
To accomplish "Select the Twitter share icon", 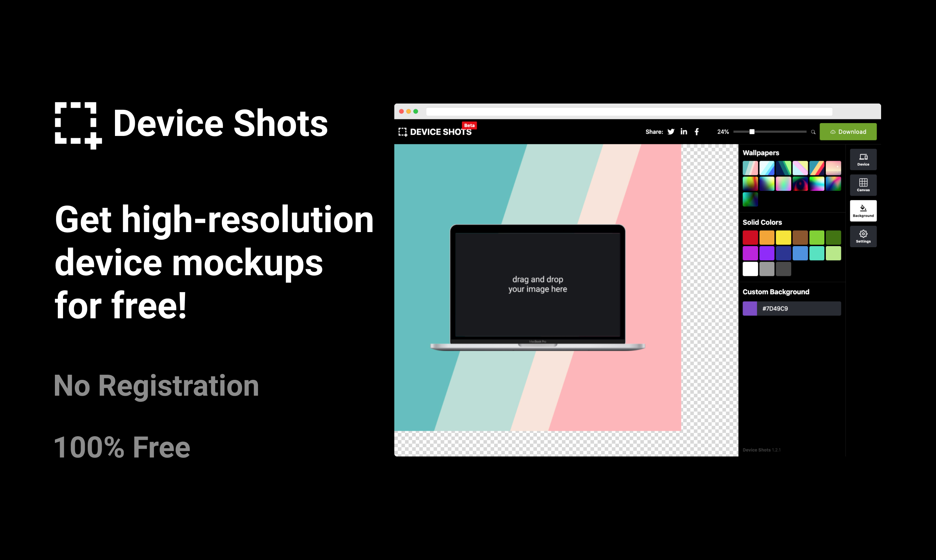I will (671, 131).
